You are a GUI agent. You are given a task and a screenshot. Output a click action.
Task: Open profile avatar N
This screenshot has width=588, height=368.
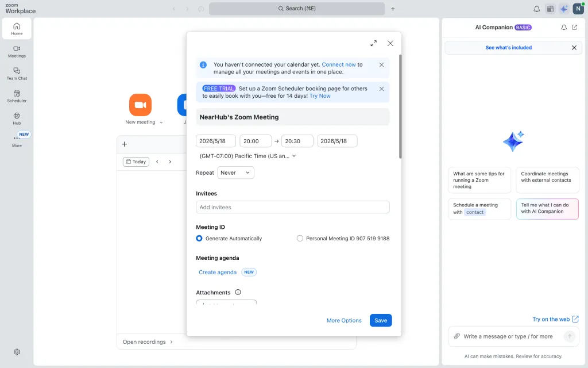578,9
